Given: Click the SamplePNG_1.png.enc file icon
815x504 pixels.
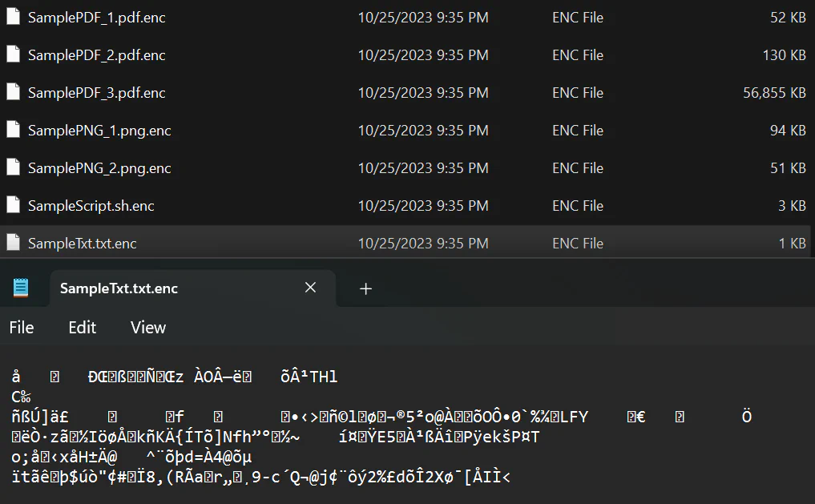Looking at the screenshot, I should [13, 131].
